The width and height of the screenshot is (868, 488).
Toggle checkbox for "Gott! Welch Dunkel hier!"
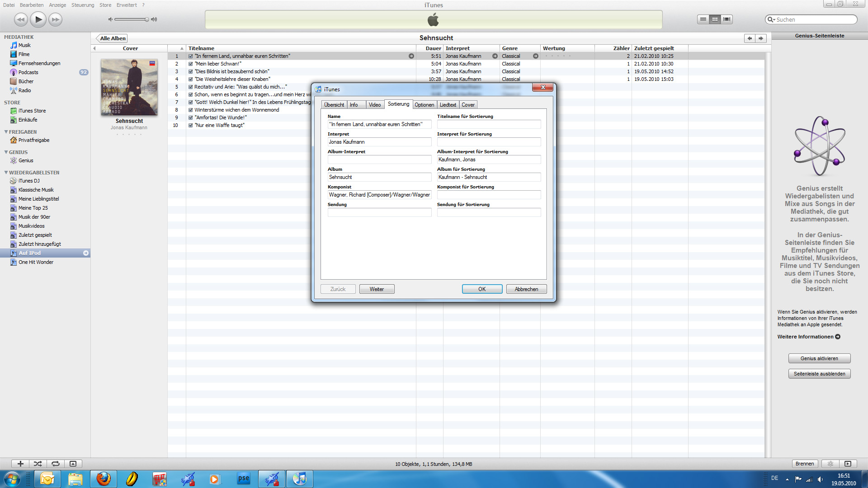191,102
